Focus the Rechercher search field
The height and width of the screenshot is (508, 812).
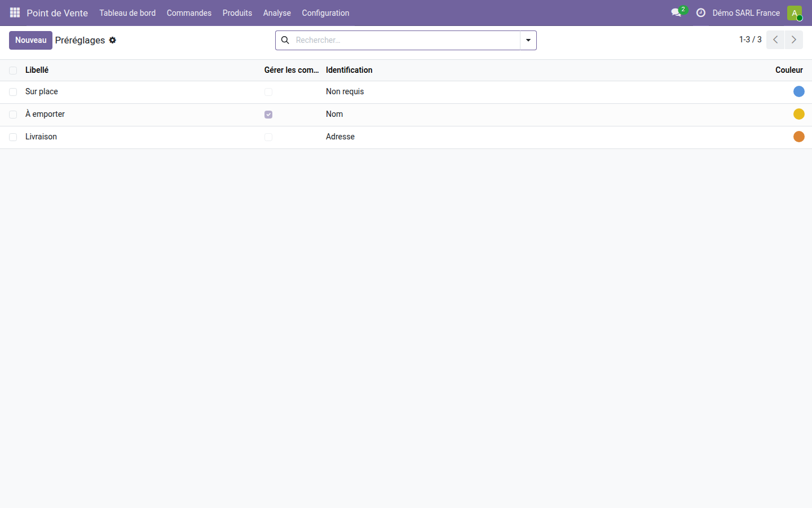coord(406,40)
